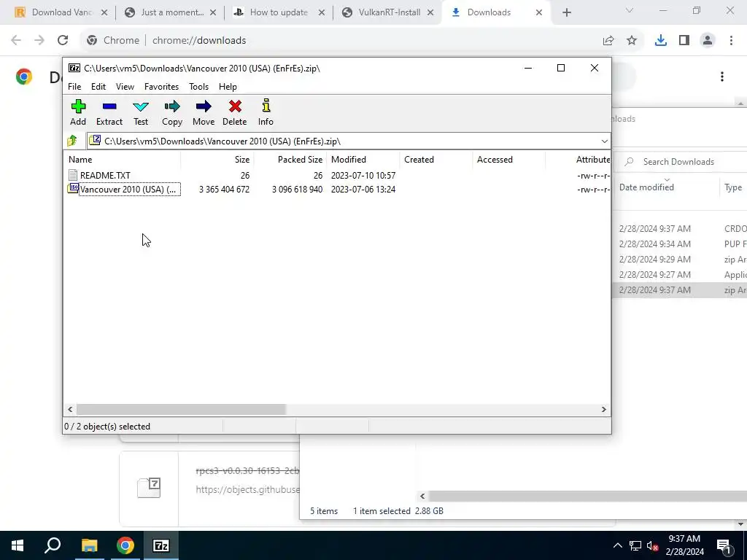Viewport: 747px width, 560px height.
Task: Switch to the VulkanRT-Install tab
Action: click(388, 12)
